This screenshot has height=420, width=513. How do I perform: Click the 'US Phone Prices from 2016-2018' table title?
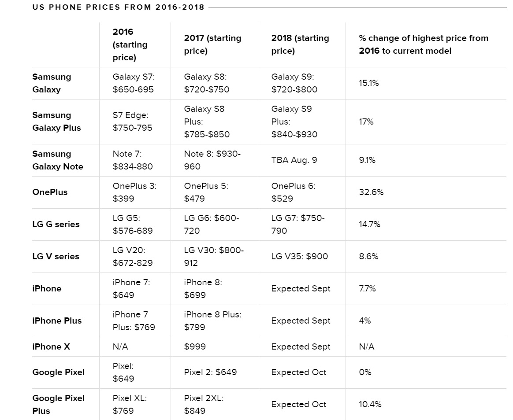coord(118,7)
